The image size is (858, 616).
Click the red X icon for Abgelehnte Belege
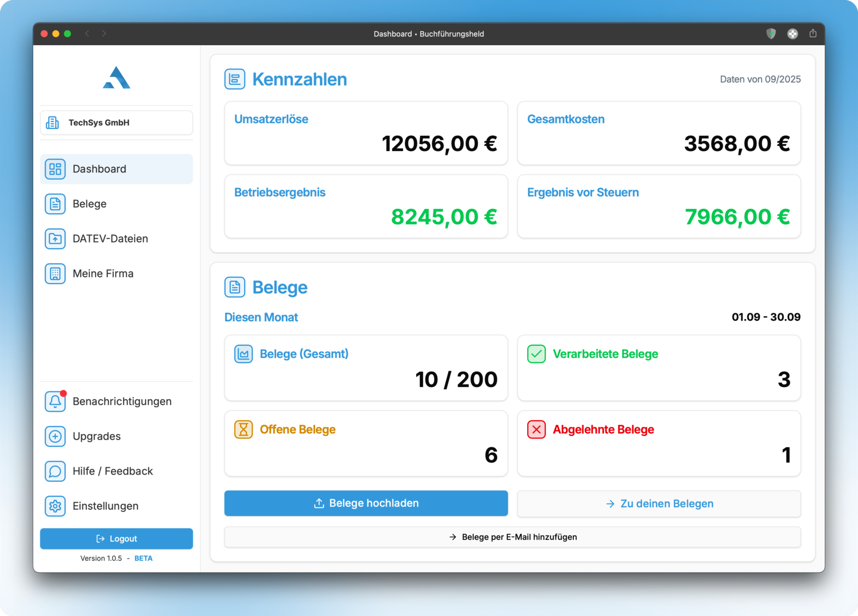point(536,429)
